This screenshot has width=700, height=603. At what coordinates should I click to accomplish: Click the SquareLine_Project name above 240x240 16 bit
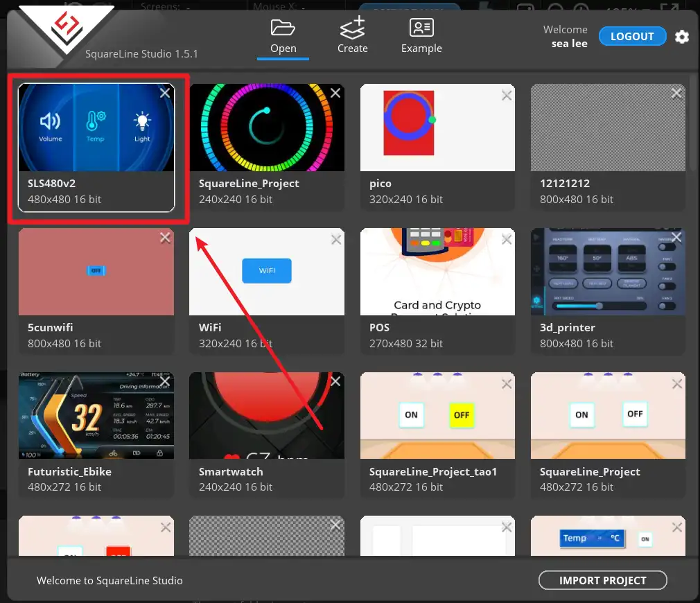click(x=249, y=184)
